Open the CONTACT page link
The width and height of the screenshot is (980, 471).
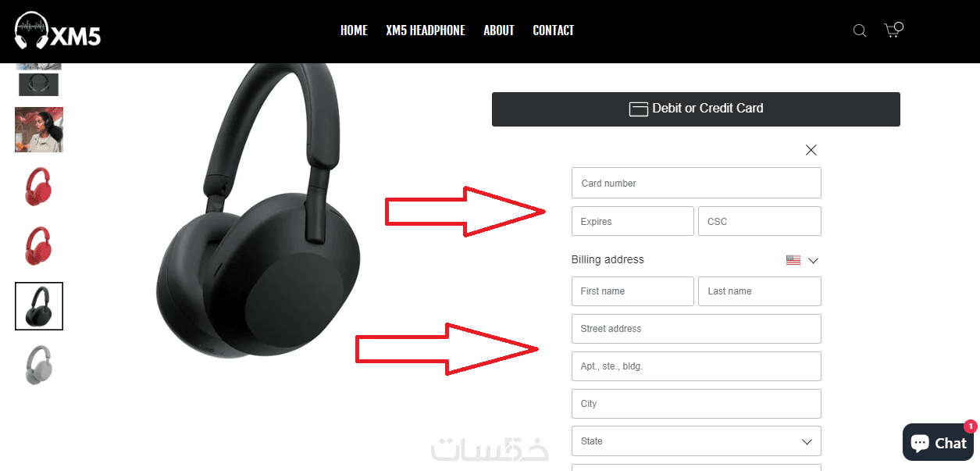point(554,30)
